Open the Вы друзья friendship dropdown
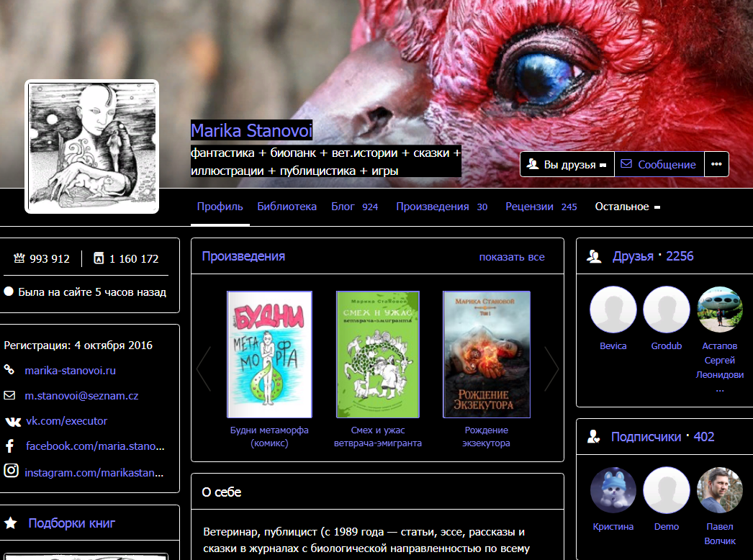The height and width of the screenshot is (560, 753). 567,164
